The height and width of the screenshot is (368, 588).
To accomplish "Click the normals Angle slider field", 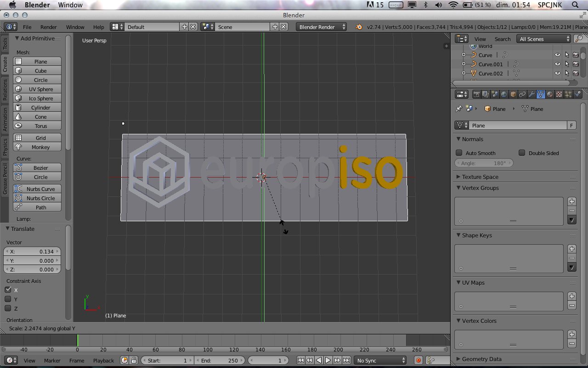I will 483,163.
